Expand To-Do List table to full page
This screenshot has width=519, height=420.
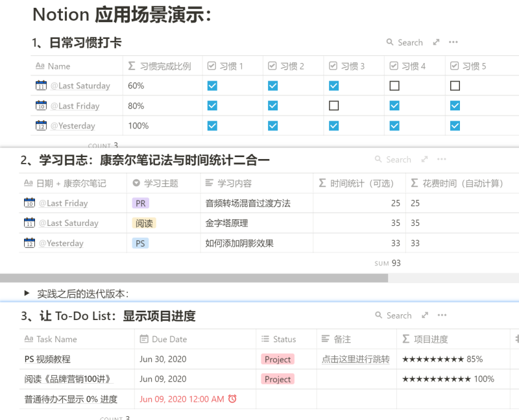point(425,315)
